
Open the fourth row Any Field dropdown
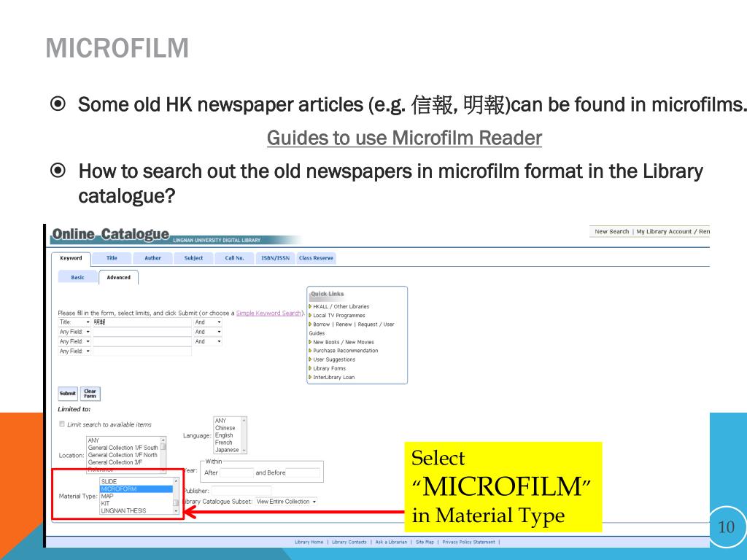click(x=74, y=351)
